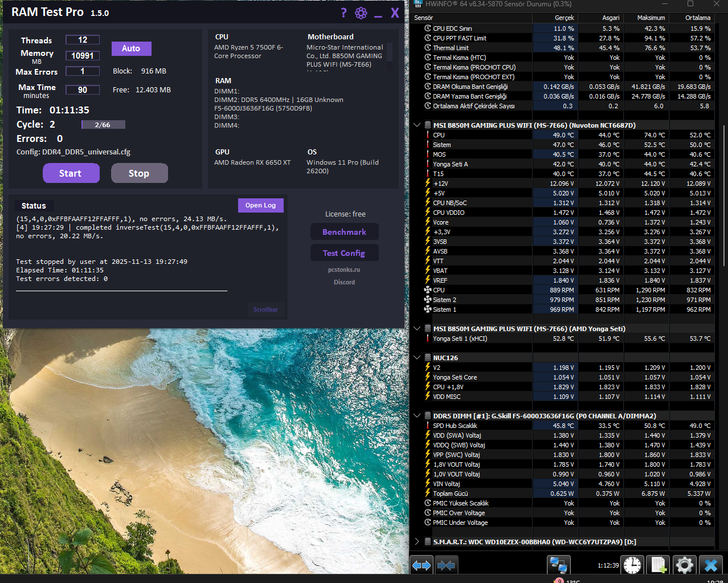This screenshot has width=728, height=583.
Task: Click HWiNFO collapse columns inward arrows icon
Action: (446, 565)
